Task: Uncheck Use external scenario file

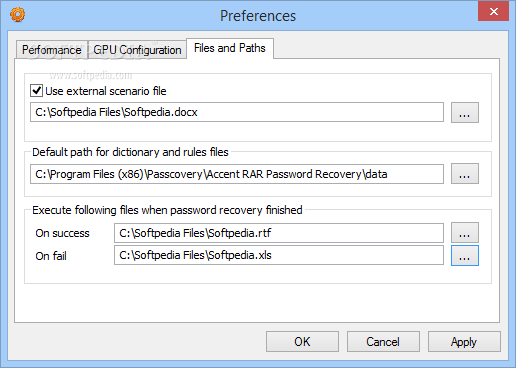Action: click(36, 91)
